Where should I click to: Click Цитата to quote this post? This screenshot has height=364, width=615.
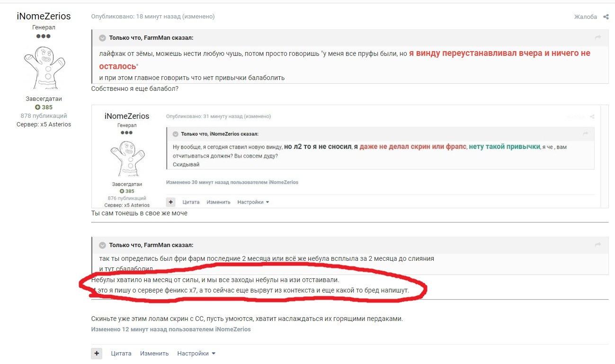[121, 353]
